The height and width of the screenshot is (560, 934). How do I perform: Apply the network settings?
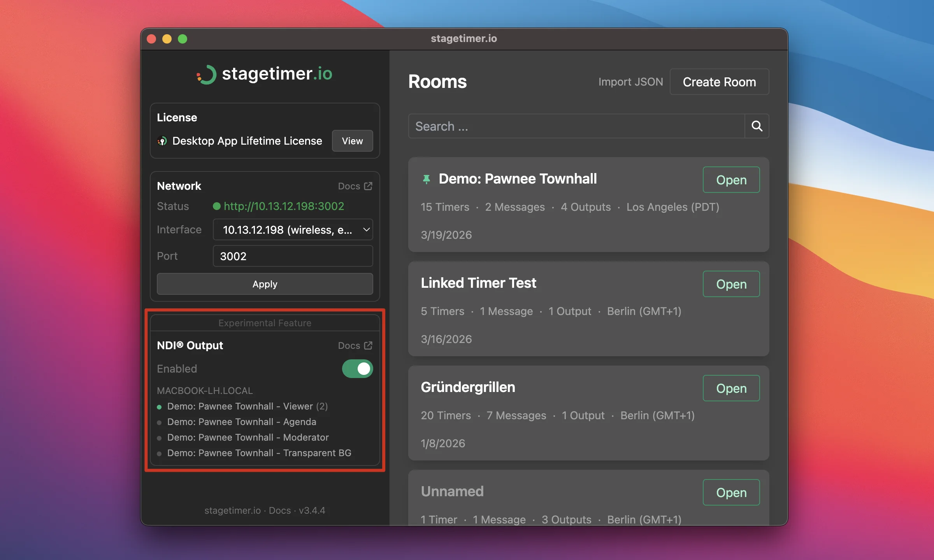[265, 284]
